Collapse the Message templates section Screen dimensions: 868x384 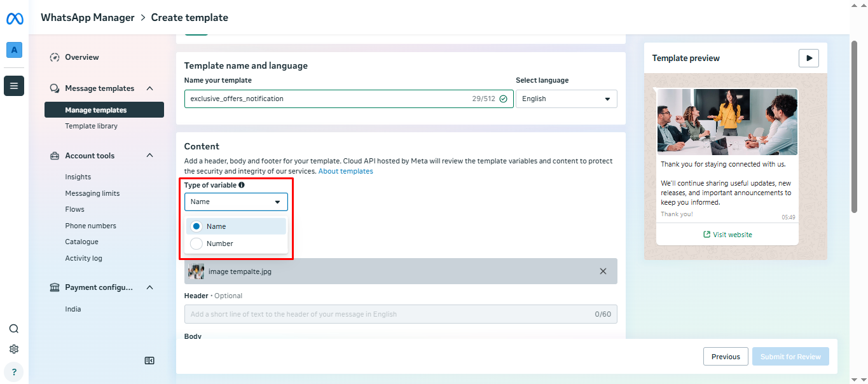tap(150, 88)
